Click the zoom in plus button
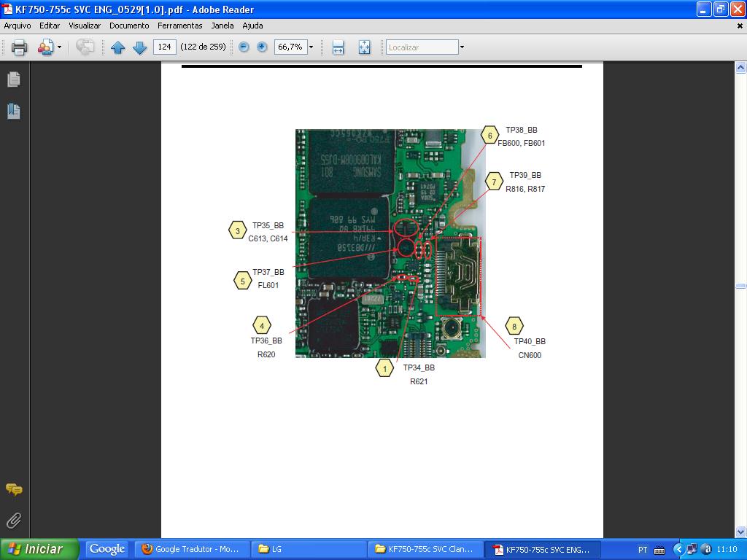Screen dimensions: 747x560 pos(262,47)
